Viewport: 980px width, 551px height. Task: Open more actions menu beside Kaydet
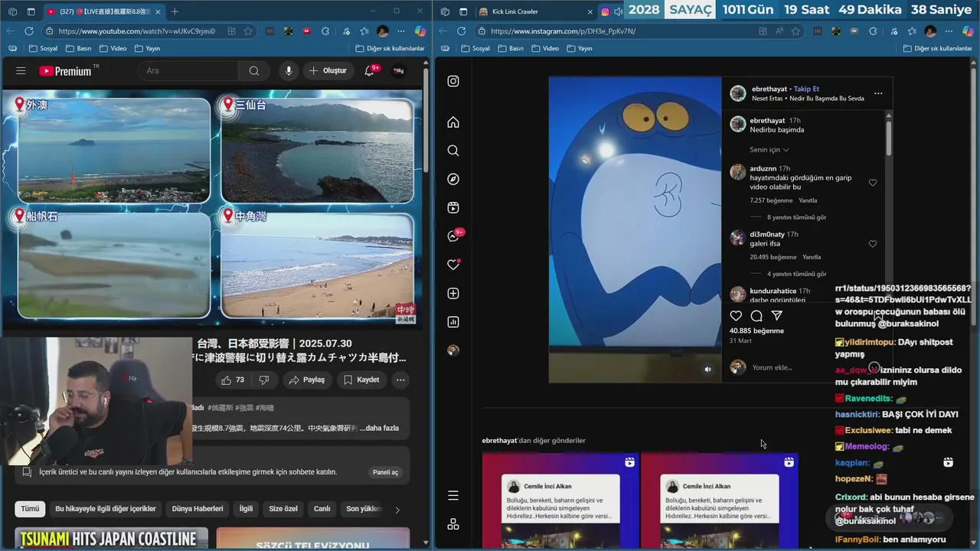pos(400,380)
